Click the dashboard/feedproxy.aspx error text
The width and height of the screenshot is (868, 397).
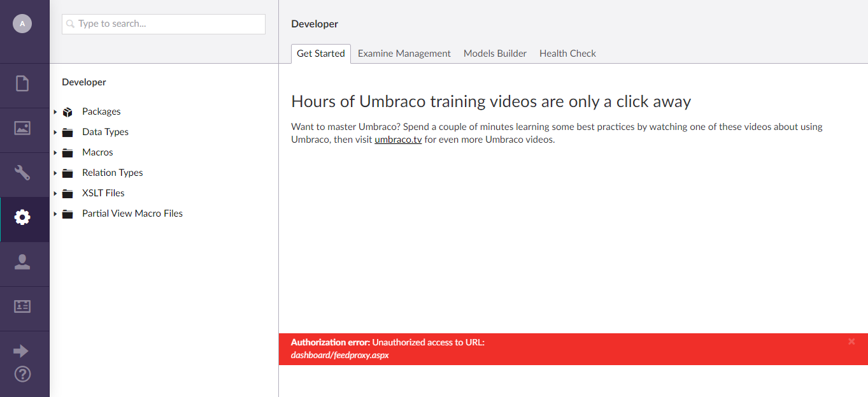[340, 355]
